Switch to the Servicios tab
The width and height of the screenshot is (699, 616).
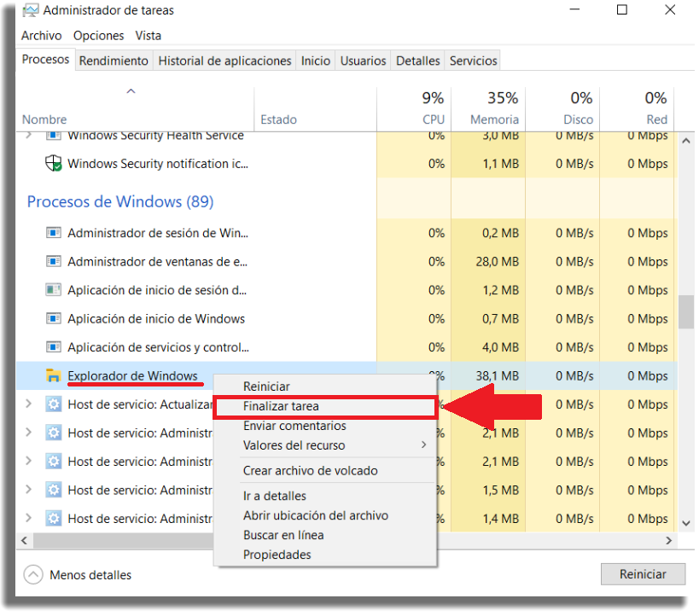(473, 61)
